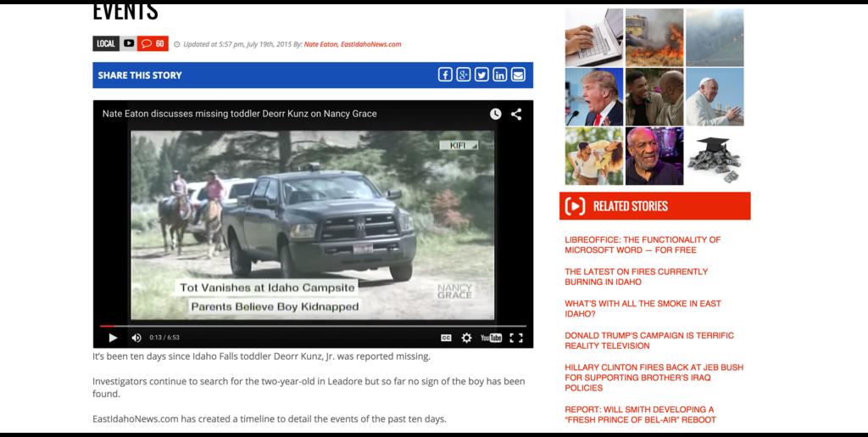Image resolution: width=868 pixels, height=437 pixels.
Task: Click the video's share icon
Action: [x=515, y=114]
